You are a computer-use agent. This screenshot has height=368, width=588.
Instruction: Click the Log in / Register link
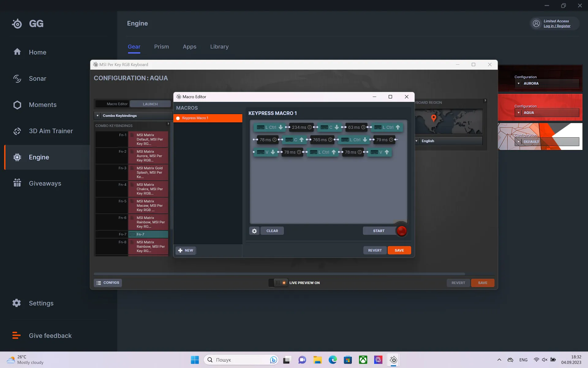(557, 26)
